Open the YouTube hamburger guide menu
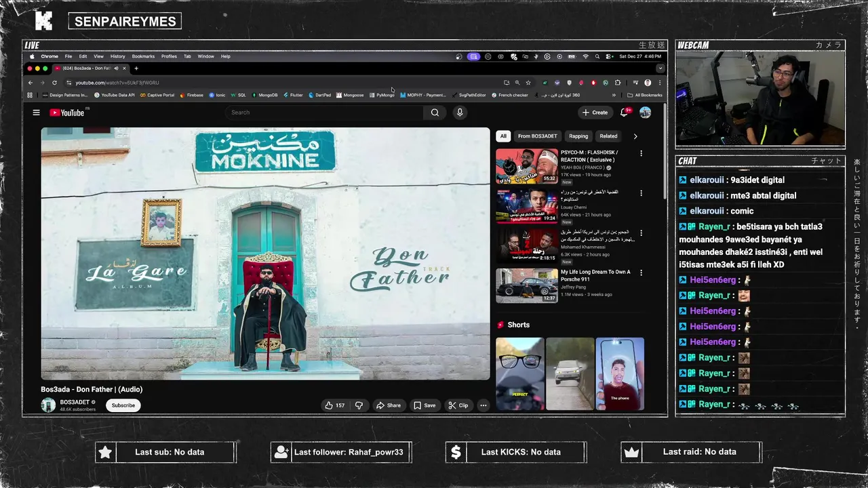868x488 pixels. coord(36,113)
